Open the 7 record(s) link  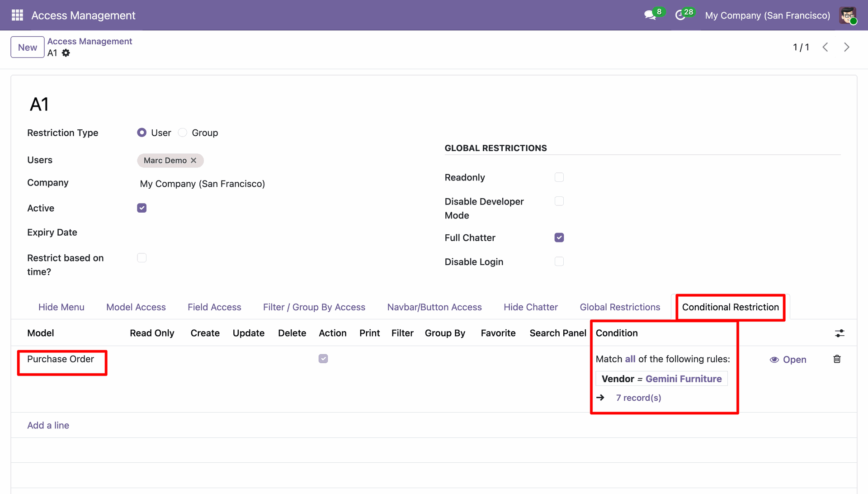(638, 398)
